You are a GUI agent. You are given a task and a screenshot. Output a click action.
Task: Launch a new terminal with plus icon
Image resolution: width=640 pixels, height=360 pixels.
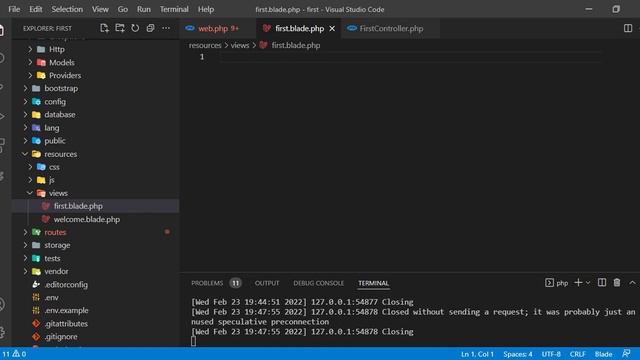coord(578,282)
